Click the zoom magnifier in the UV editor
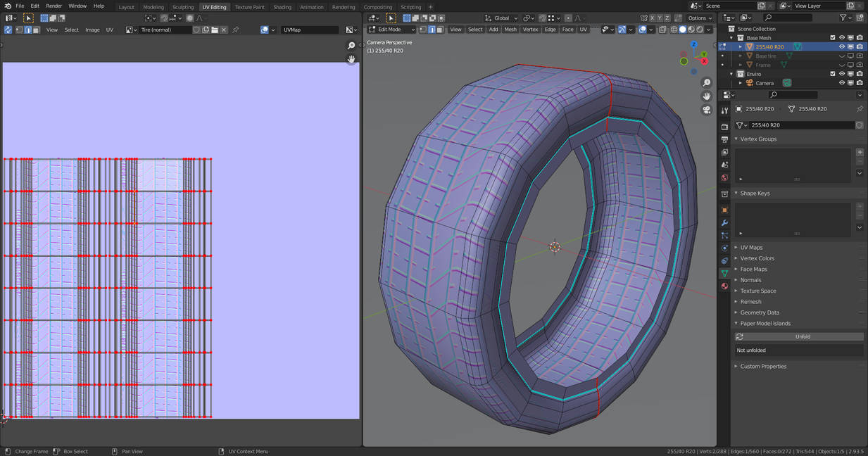Viewport: 868px width, 456px height. click(351, 46)
